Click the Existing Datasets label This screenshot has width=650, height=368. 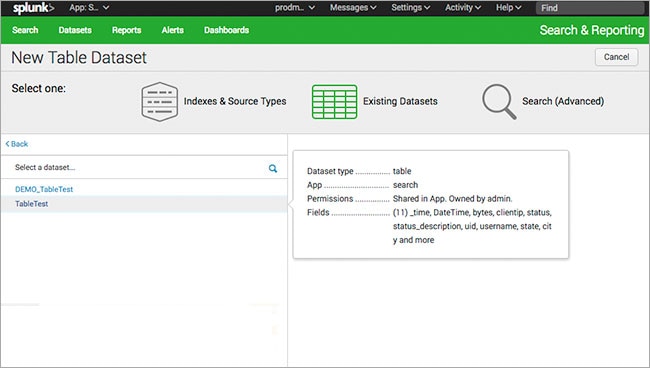pos(400,101)
